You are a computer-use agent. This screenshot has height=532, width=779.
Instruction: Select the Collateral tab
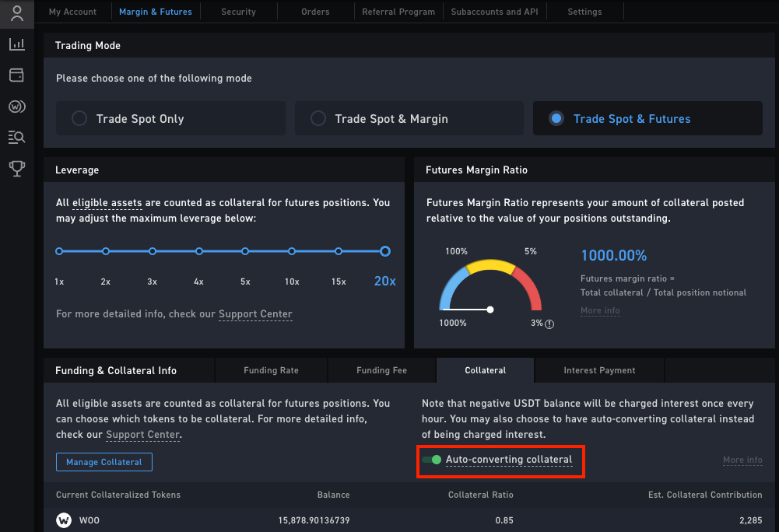coord(486,370)
